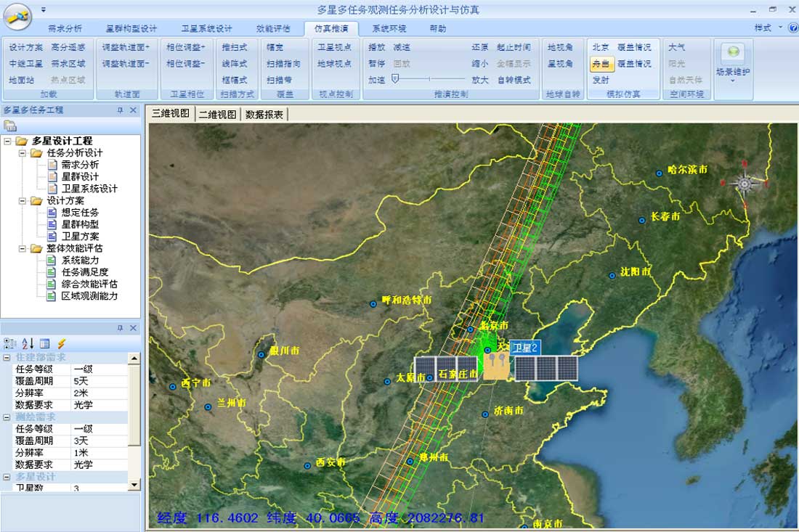Click the compass navigation widget on map
799x532 pixels.
[x=745, y=184]
